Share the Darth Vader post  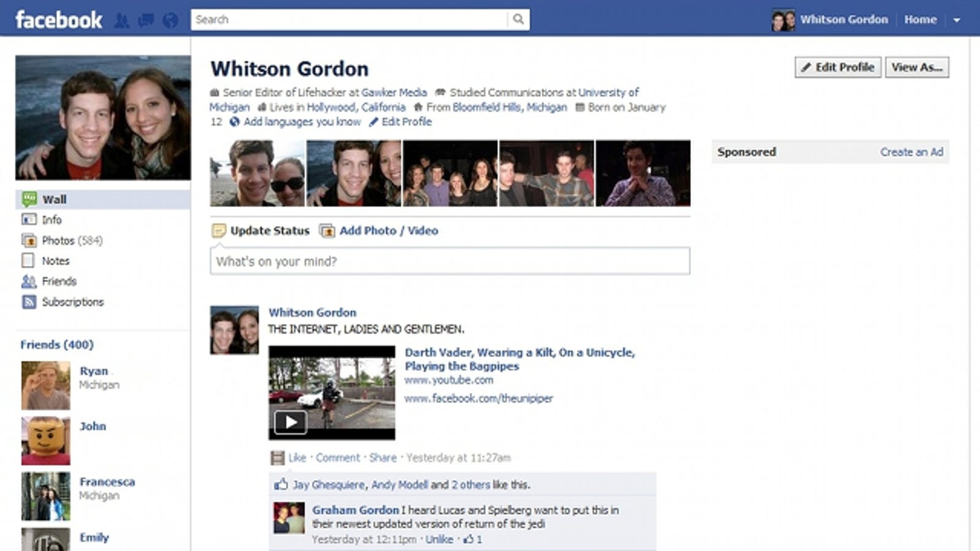coord(383,458)
